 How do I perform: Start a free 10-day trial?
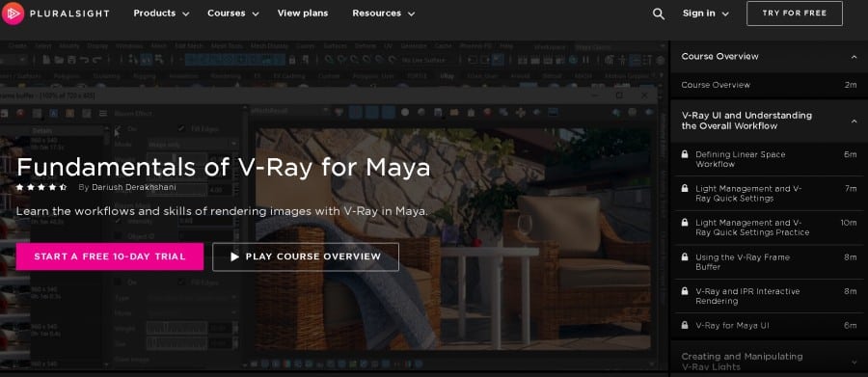110,256
